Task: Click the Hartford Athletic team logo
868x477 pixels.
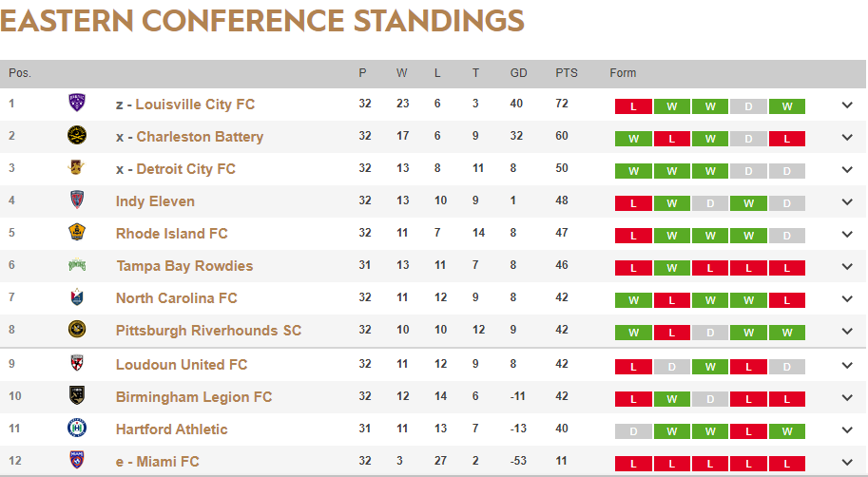Action: pos(78,429)
